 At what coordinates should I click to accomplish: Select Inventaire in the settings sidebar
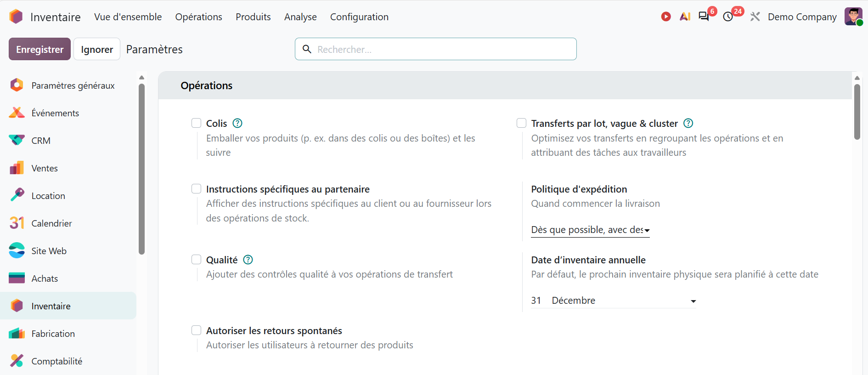68,306
